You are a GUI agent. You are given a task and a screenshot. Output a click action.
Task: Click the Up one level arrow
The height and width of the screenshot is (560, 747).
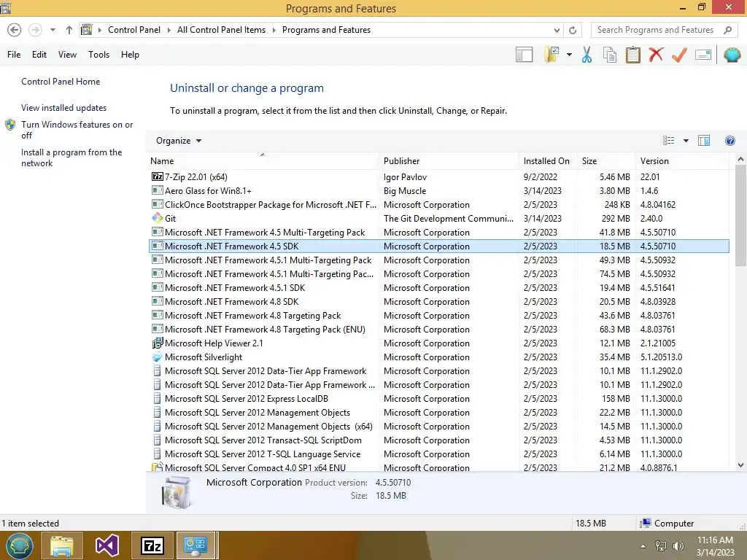[69, 30]
